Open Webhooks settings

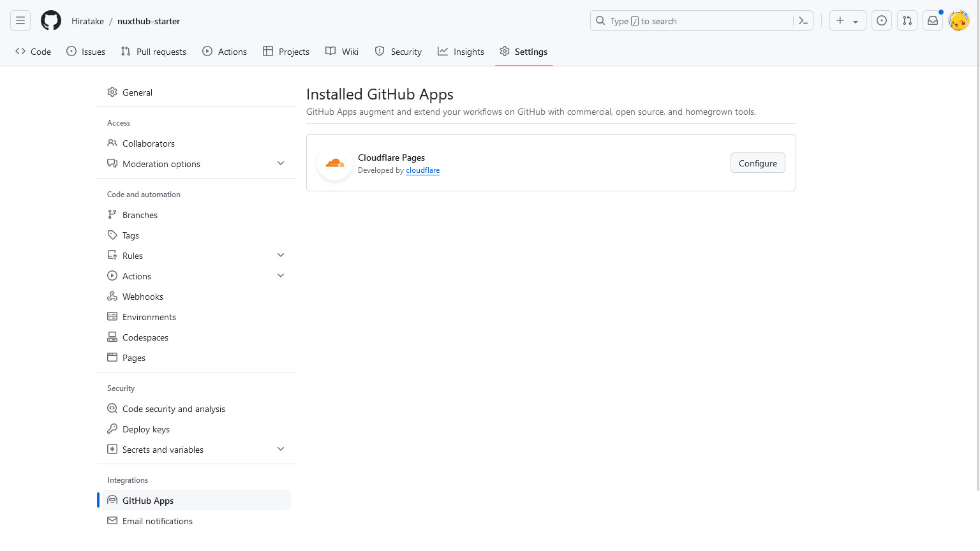197,297
